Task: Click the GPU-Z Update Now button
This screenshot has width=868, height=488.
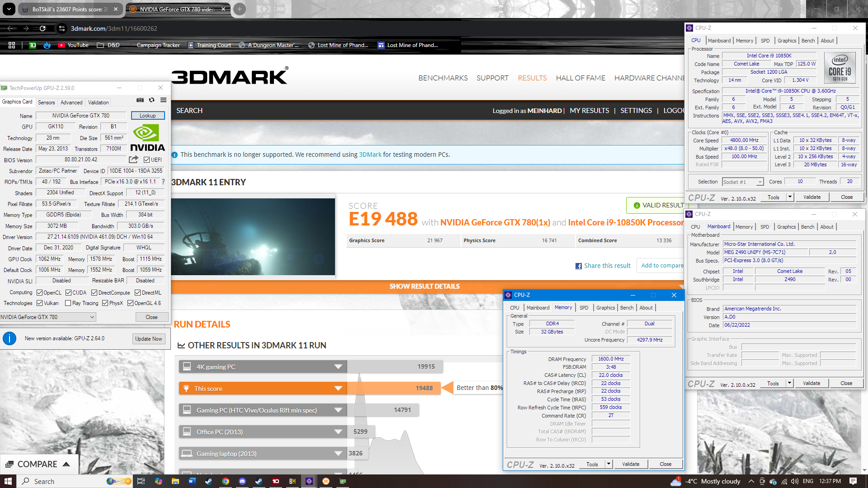Action: click(149, 339)
